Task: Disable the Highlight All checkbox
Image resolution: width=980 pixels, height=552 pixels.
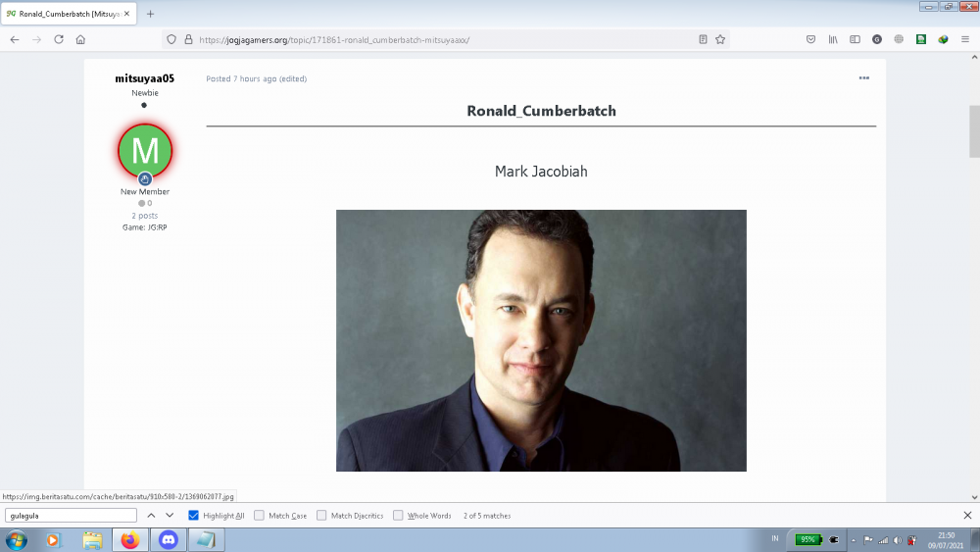Action: click(x=194, y=516)
